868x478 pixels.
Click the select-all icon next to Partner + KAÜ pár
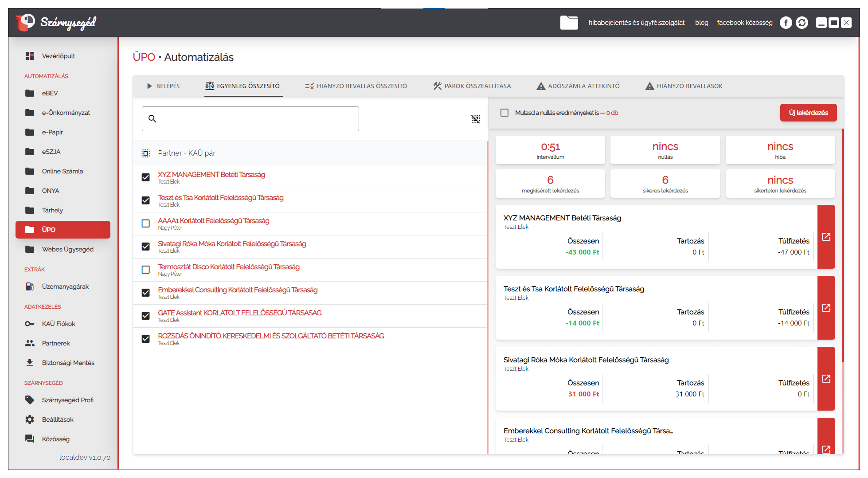pos(145,153)
